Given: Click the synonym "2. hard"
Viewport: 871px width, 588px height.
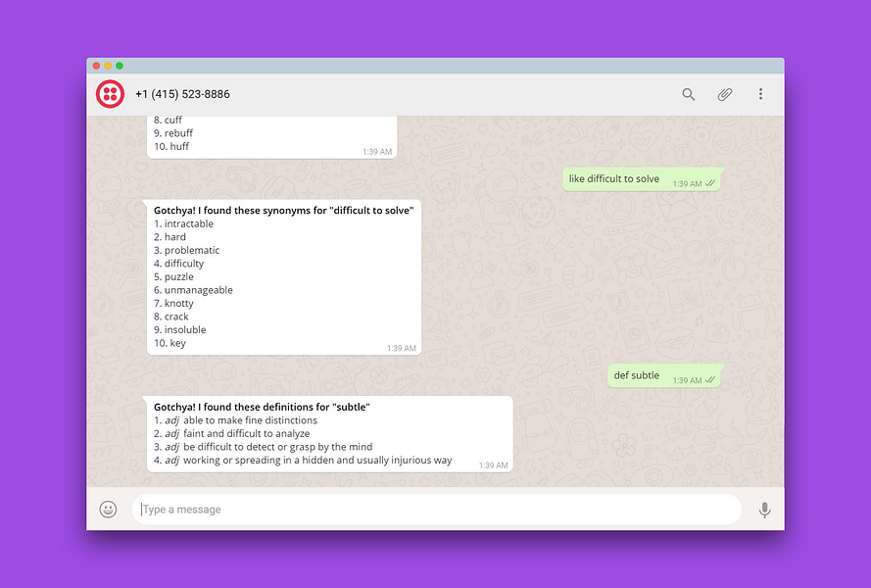Looking at the screenshot, I should click(169, 237).
